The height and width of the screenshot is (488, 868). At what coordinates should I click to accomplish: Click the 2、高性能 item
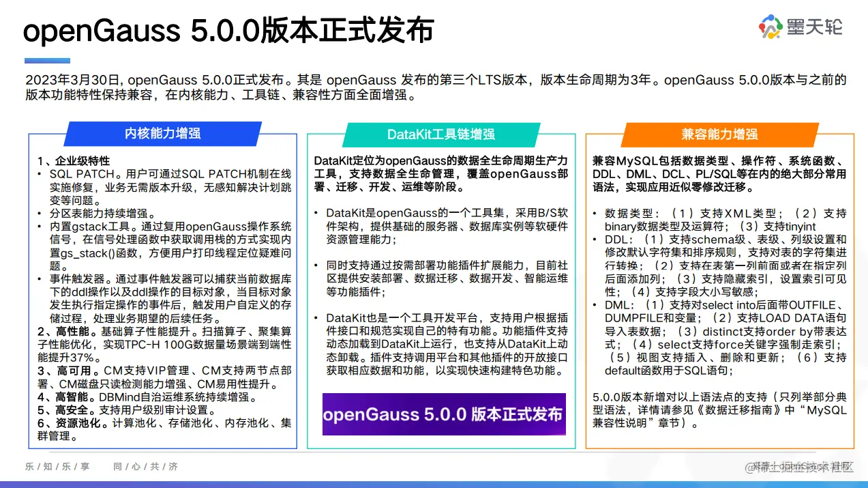click(x=164, y=345)
